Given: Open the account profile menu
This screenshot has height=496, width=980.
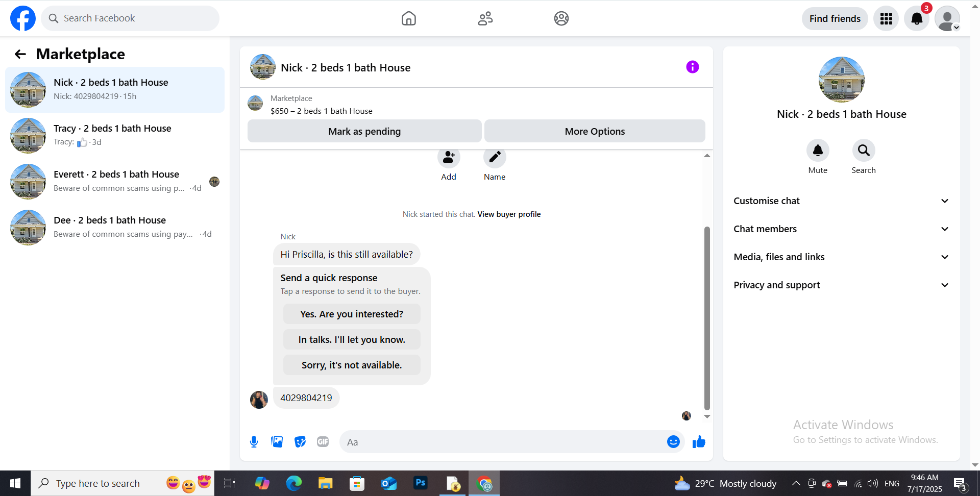Looking at the screenshot, I should tap(947, 19).
